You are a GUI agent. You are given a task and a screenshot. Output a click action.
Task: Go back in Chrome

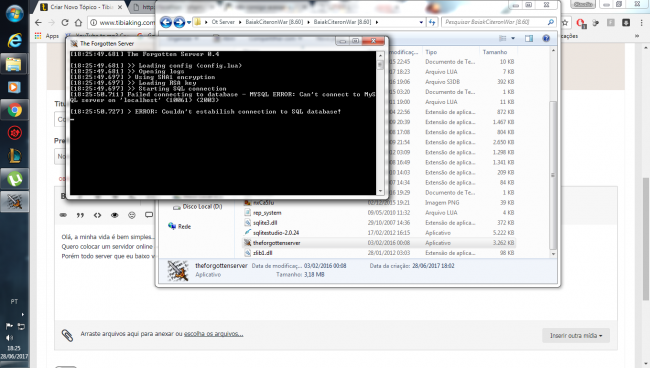[38, 22]
